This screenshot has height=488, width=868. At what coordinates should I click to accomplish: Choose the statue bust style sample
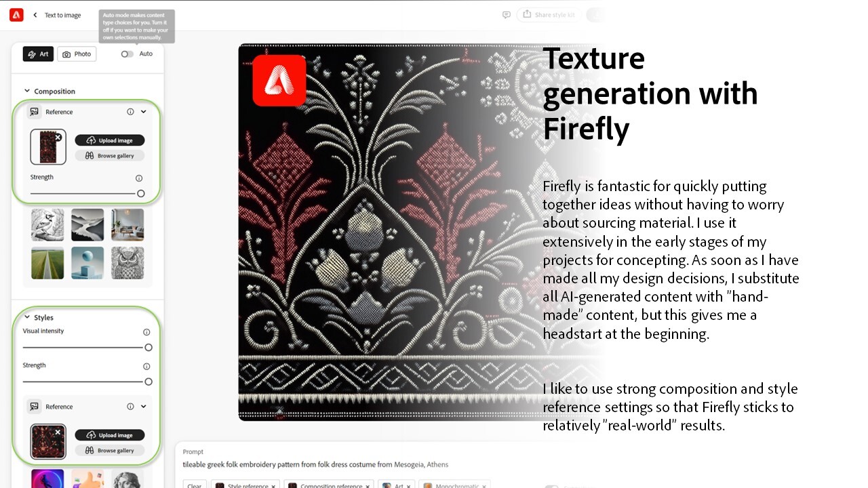click(x=127, y=479)
